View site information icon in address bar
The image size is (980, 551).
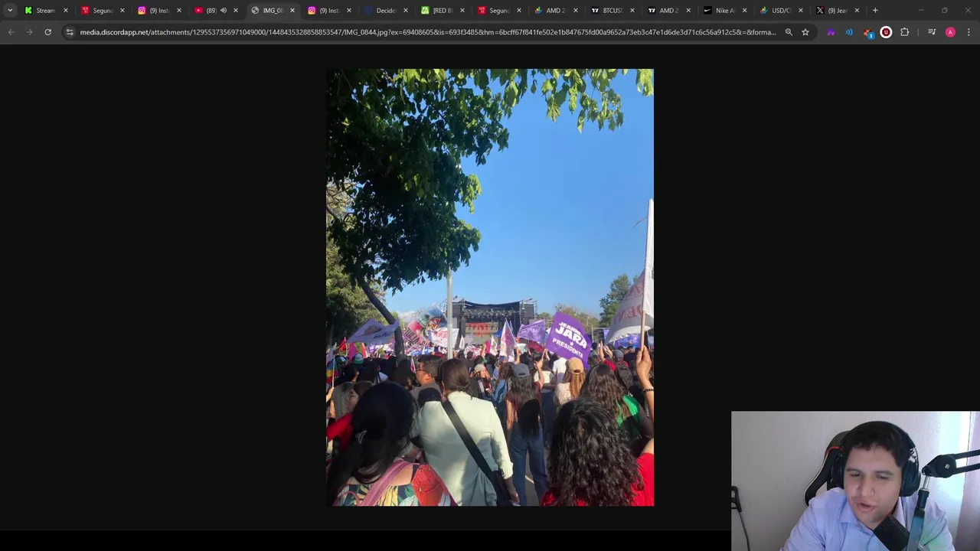pos(70,32)
